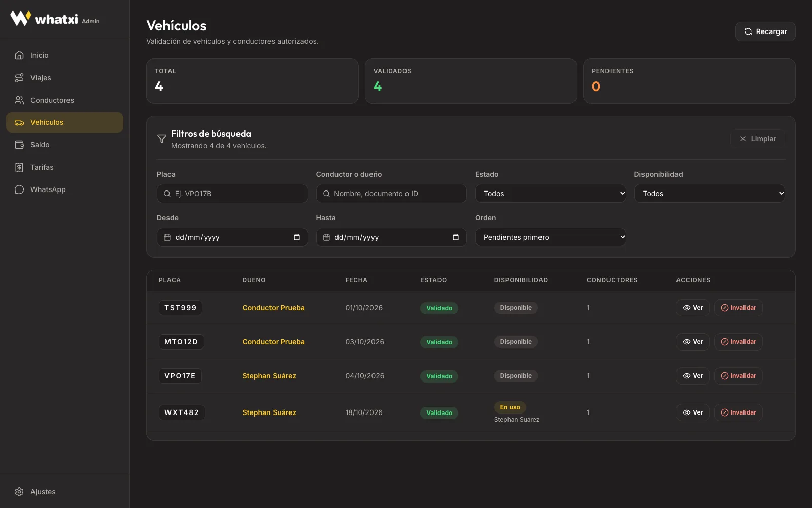The image size is (812, 508).
Task: Click the date 18/10/2026
Action: click(x=364, y=412)
